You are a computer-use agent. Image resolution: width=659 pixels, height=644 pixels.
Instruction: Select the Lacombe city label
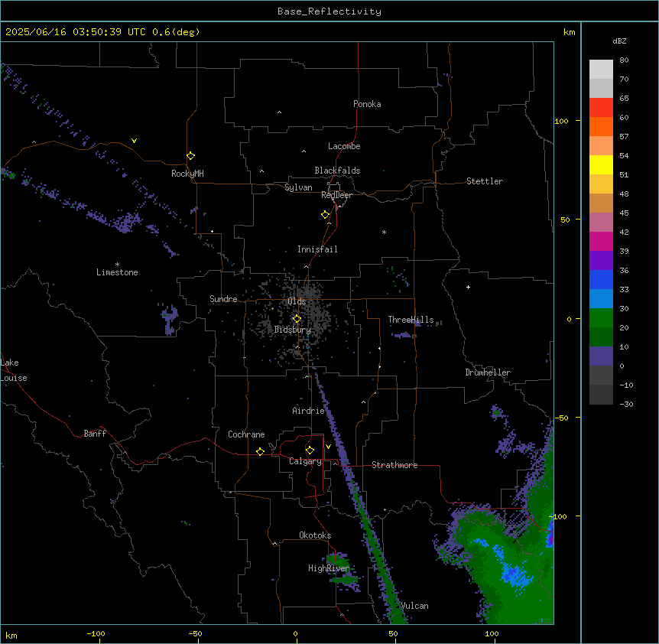tap(344, 146)
